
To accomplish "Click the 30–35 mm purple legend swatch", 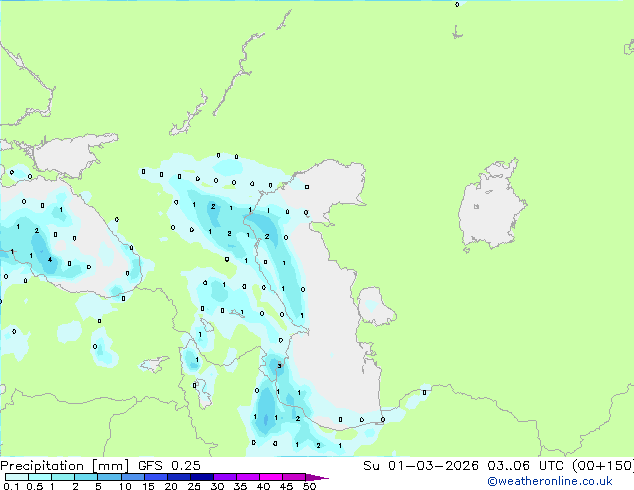I will (224, 477).
